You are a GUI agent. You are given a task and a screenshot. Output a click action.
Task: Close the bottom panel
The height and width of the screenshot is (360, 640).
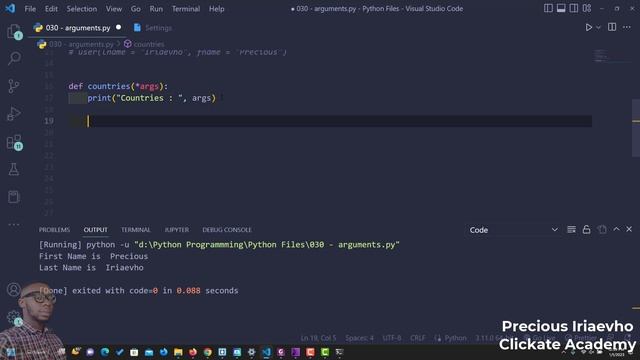629,229
